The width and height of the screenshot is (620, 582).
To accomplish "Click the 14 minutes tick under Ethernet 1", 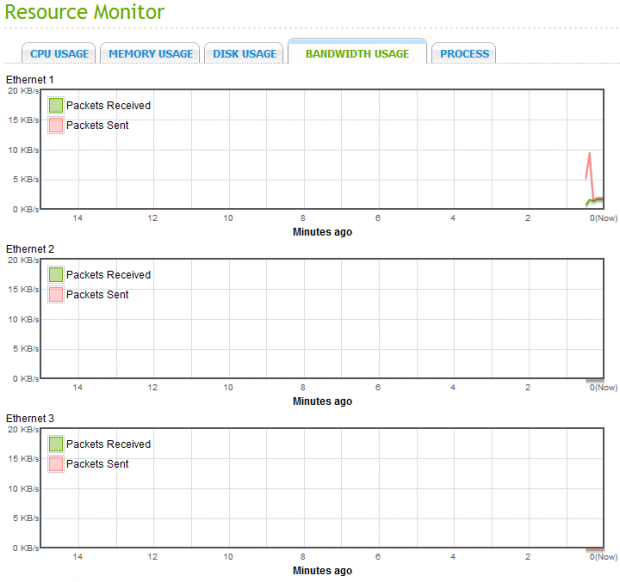I will (x=78, y=218).
